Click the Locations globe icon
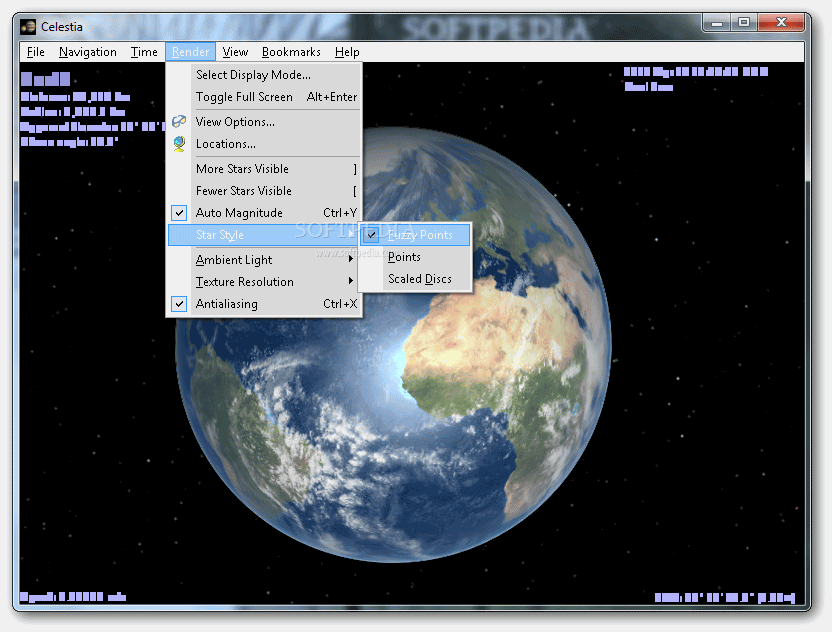832x632 pixels. pyautogui.click(x=179, y=144)
